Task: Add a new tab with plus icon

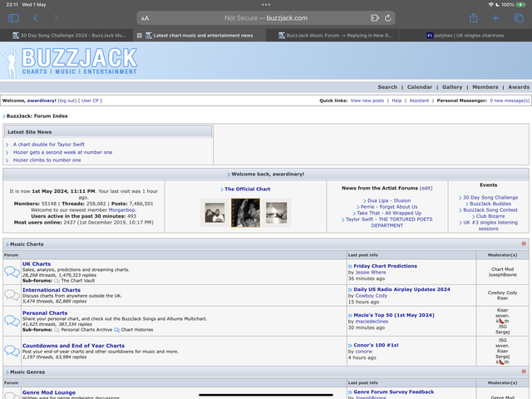Action: [495, 18]
